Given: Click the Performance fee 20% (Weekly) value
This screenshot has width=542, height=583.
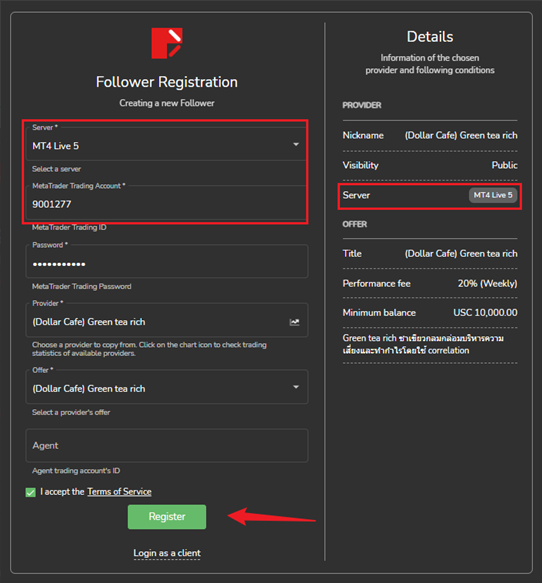Looking at the screenshot, I should click(x=487, y=284).
